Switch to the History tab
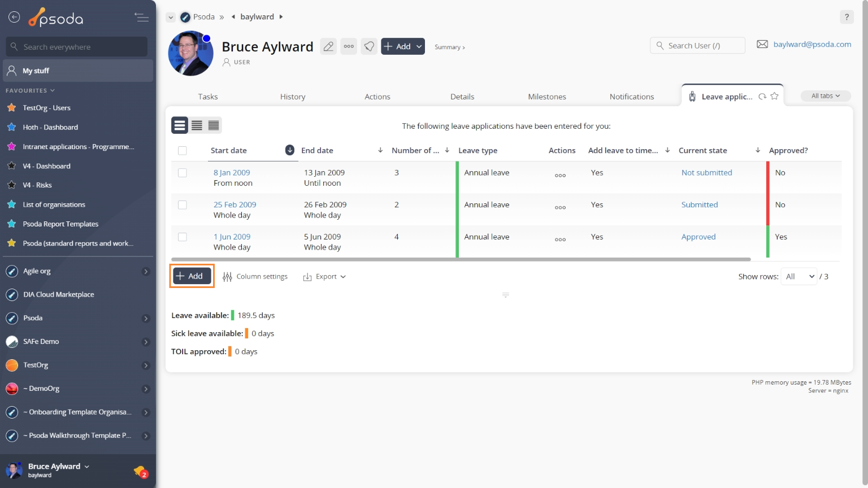Screen dimensions: 868x488 click(x=293, y=97)
